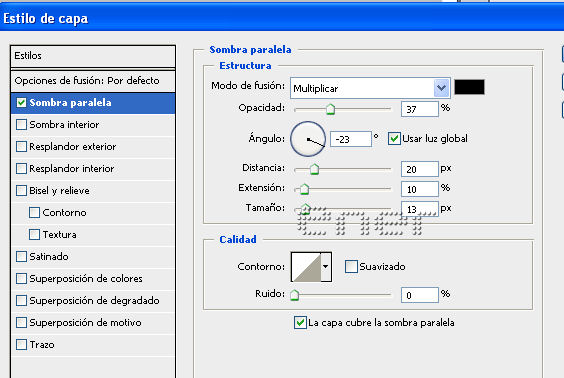Screen dimensions: 564x378
Task: Click the Extensión slider handle
Action: (304, 189)
